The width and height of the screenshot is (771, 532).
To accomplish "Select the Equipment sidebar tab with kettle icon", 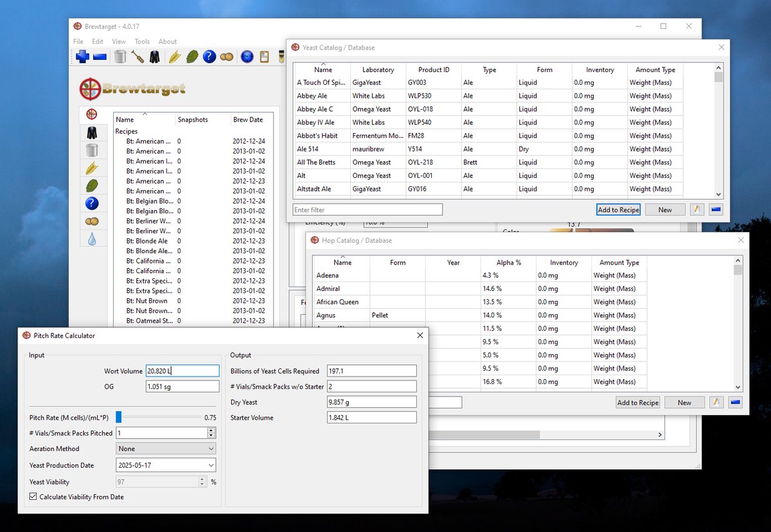I will point(92,150).
